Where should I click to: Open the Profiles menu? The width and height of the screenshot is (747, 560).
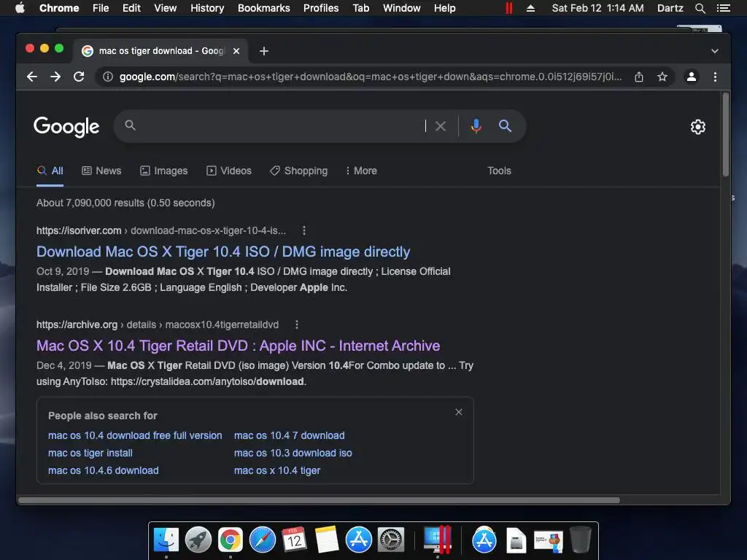coord(321,8)
